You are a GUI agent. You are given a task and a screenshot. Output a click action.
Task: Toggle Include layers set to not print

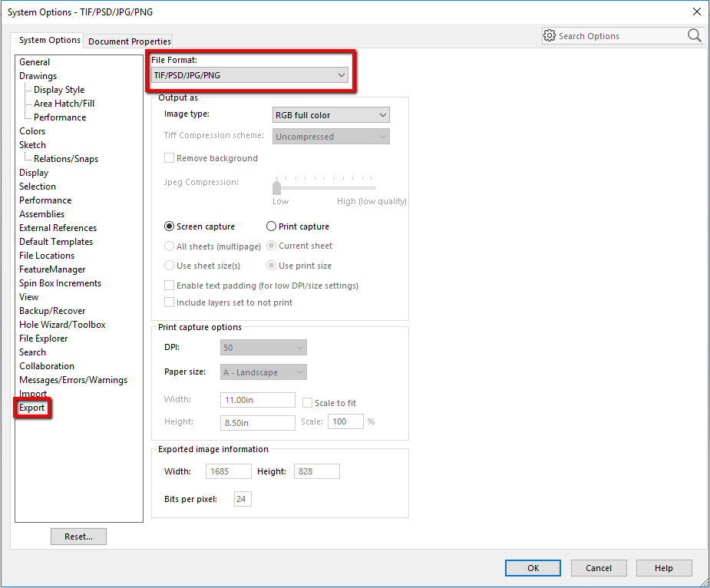tap(170, 302)
